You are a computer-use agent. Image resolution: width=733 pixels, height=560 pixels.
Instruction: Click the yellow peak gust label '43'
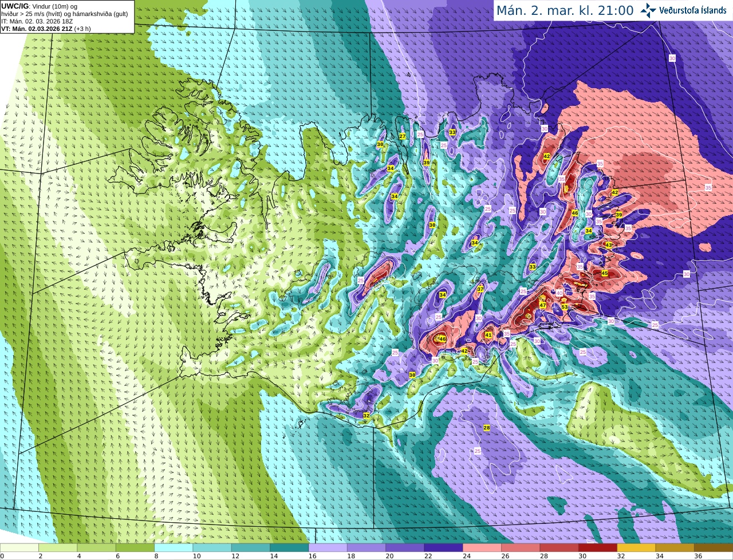609,245
